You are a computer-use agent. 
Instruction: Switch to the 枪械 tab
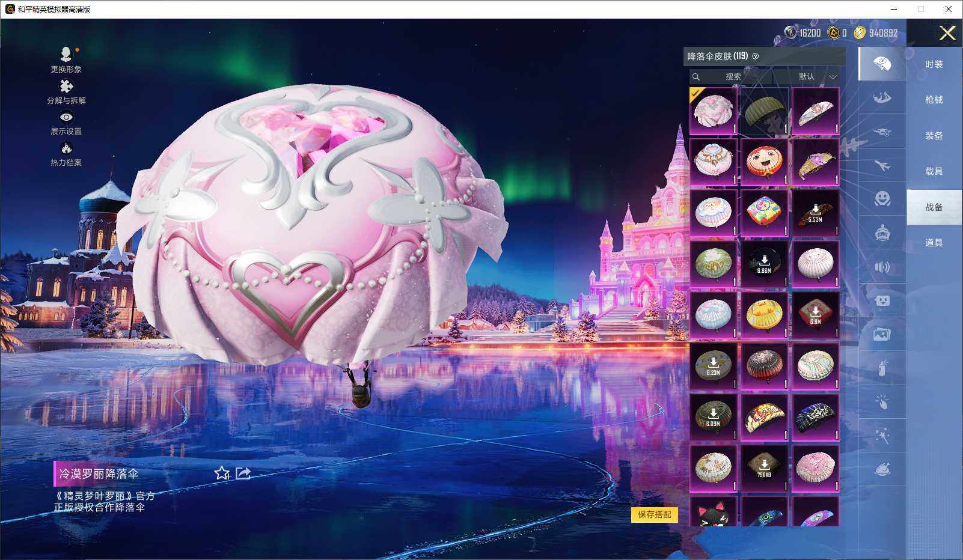pyautogui.click(x=934, y=100)
